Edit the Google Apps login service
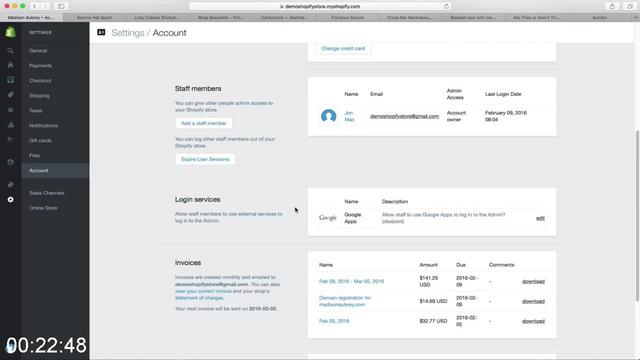Viewport: 640px width, 360px height. tap(540, 218)
